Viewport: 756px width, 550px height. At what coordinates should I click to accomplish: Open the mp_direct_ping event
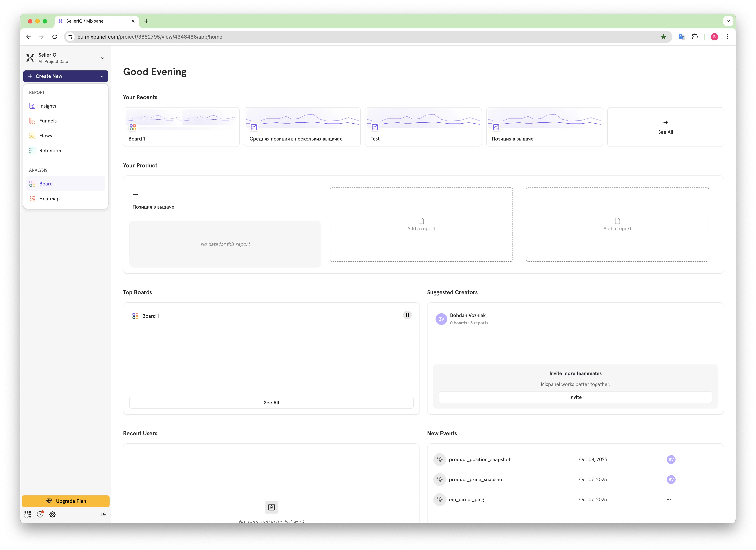(466, 500)
